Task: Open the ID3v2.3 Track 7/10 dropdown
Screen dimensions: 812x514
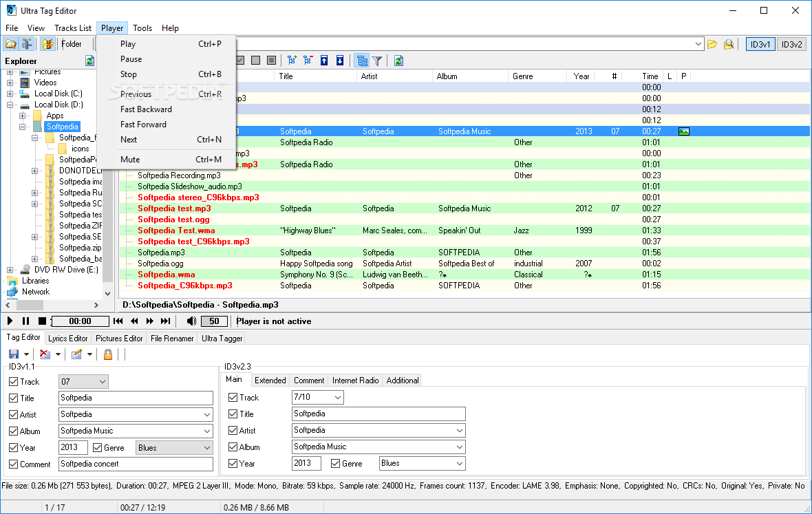Action: pos(338,398)
